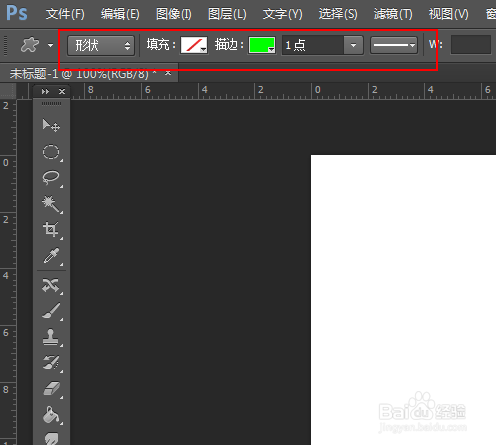This screenshot has width=496, height=445.
Task: Open the 视图(V) menu
Action: click(x=448, y=14)
